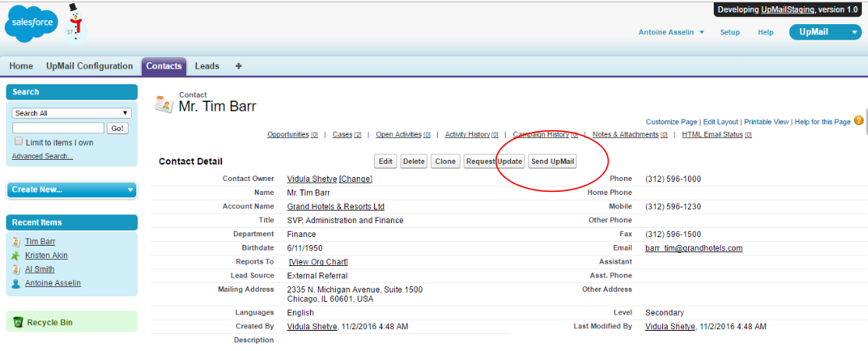Click the snowman seasonal icon
Image resolution: width=868 pixels, height=351 pixels.
75,23
